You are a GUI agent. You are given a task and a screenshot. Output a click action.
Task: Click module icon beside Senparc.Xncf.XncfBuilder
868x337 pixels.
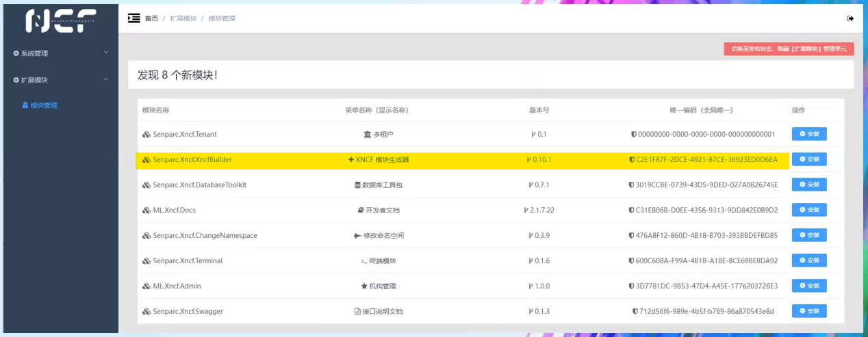(x=146, y=160)
